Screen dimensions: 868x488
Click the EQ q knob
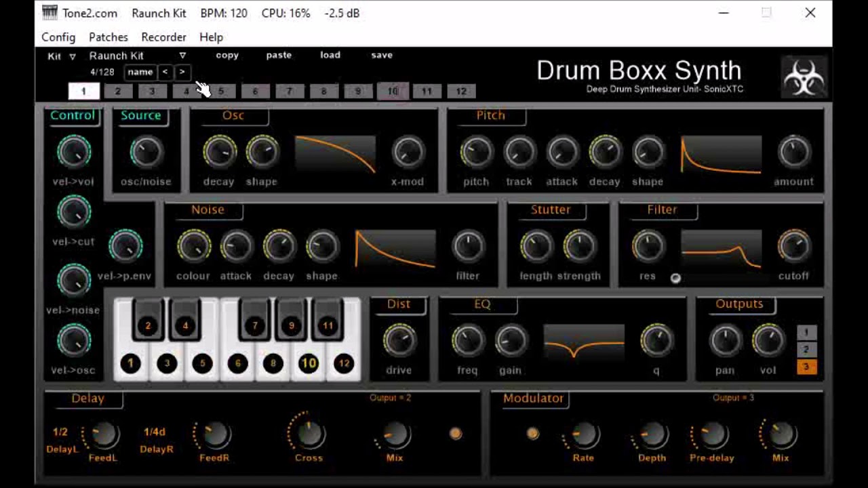656,340
